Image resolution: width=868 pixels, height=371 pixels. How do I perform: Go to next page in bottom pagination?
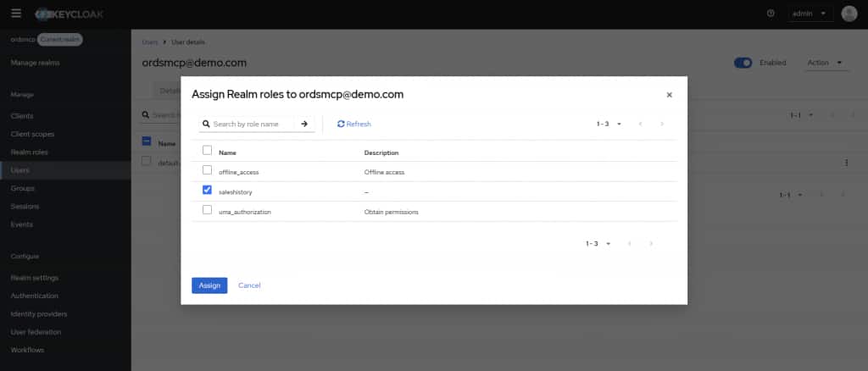tap(651, 244)
